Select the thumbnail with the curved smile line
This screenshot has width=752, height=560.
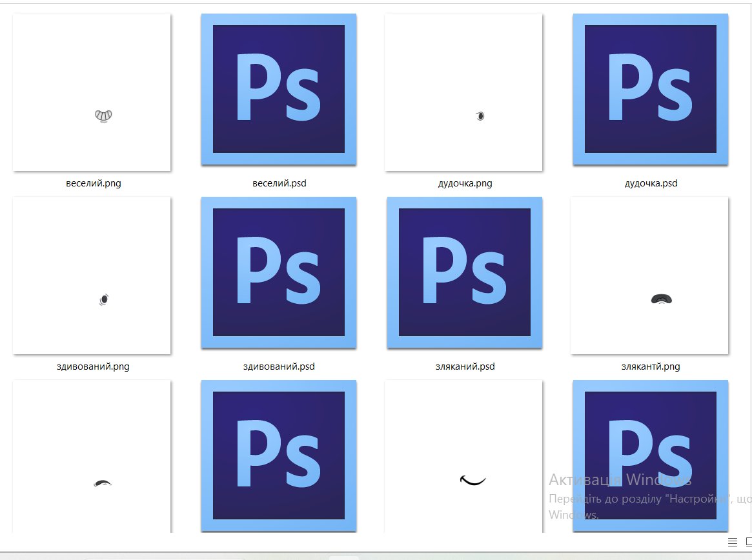pos(463,456)
